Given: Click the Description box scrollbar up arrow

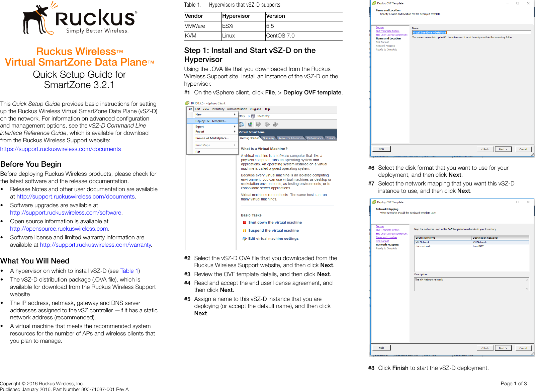Looking at the screenshot, I should click(x=527, y=280).
